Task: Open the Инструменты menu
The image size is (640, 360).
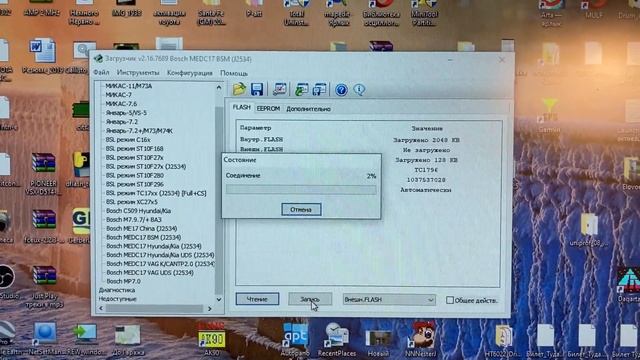Action: (138, 73)
